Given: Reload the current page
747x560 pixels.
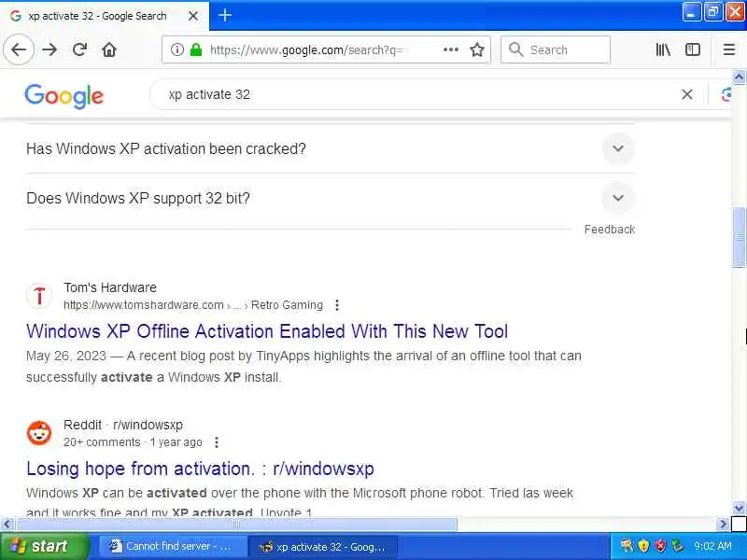Looking at the screenshot, I should click(x=79, y=49).
